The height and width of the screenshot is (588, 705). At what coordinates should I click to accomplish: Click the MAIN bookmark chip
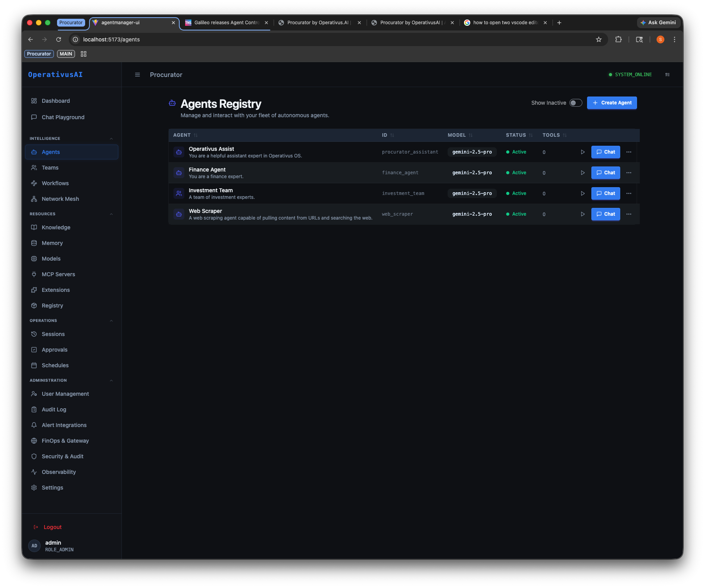click(66, 54)
